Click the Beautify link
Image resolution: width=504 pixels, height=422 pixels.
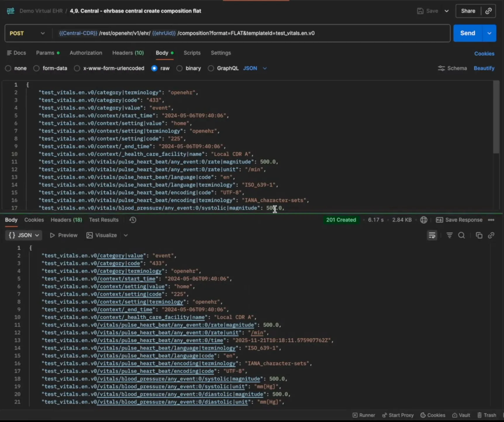(484, 68)
